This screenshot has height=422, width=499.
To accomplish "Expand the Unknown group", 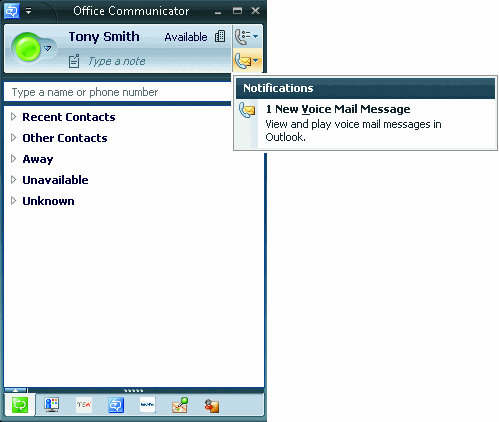I will pyautogui.click(x=13, y=201).
